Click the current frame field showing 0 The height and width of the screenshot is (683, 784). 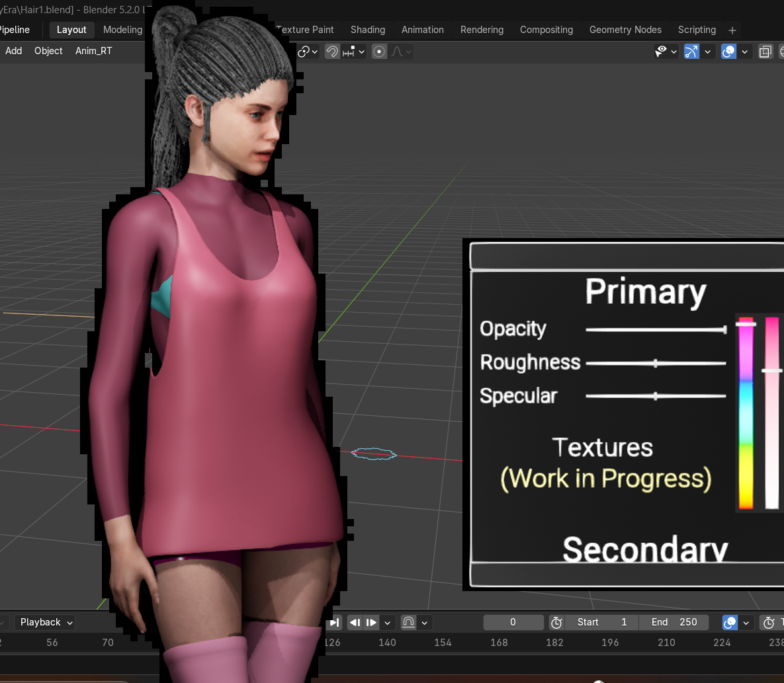click(x=513, y=623)
